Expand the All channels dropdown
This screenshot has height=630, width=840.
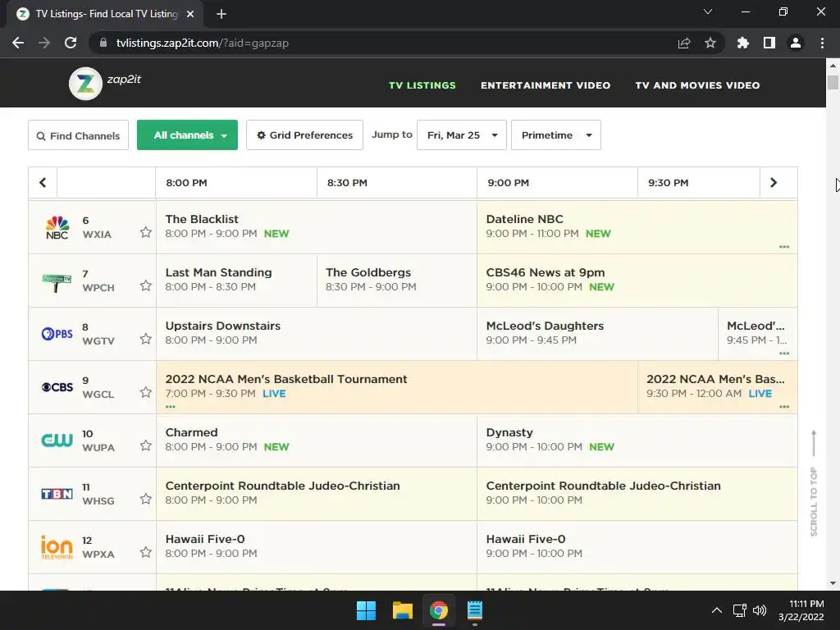[x=188, y=135]
